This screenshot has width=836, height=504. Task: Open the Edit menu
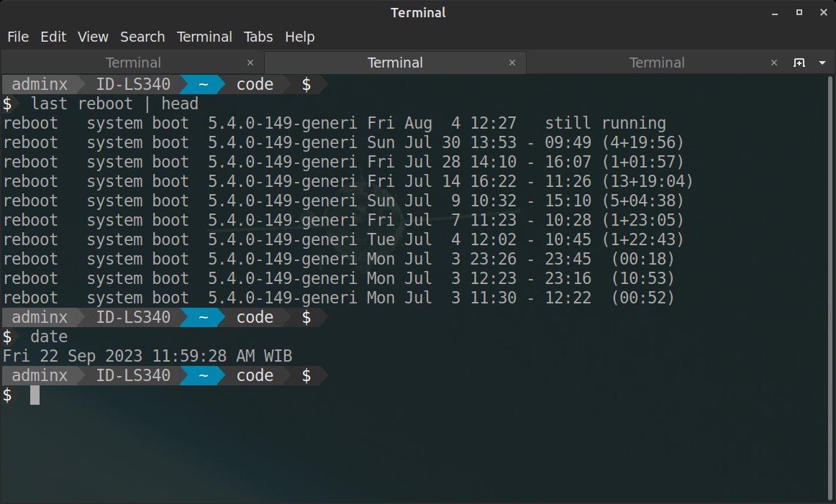click(x=53, y=37)
